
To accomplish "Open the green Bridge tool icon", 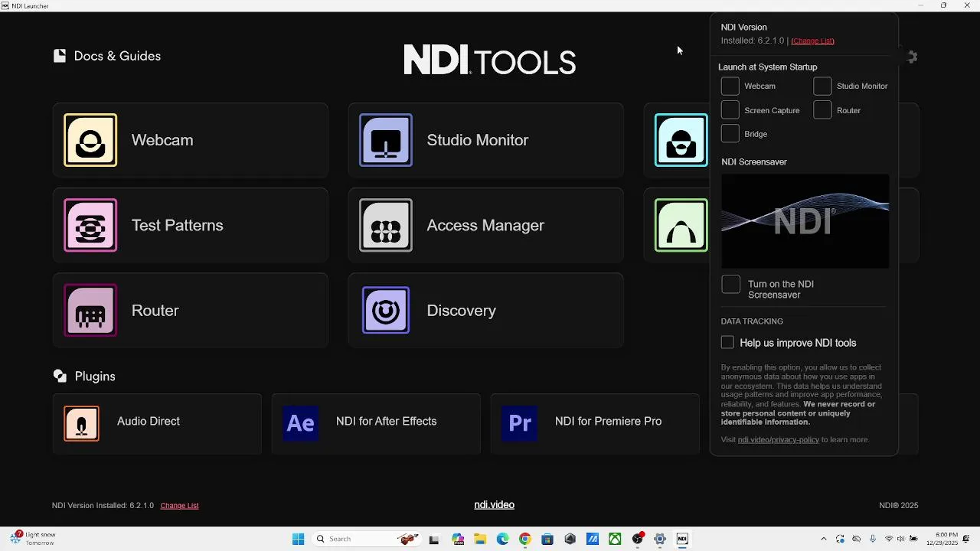I will [x=681, y=225].
